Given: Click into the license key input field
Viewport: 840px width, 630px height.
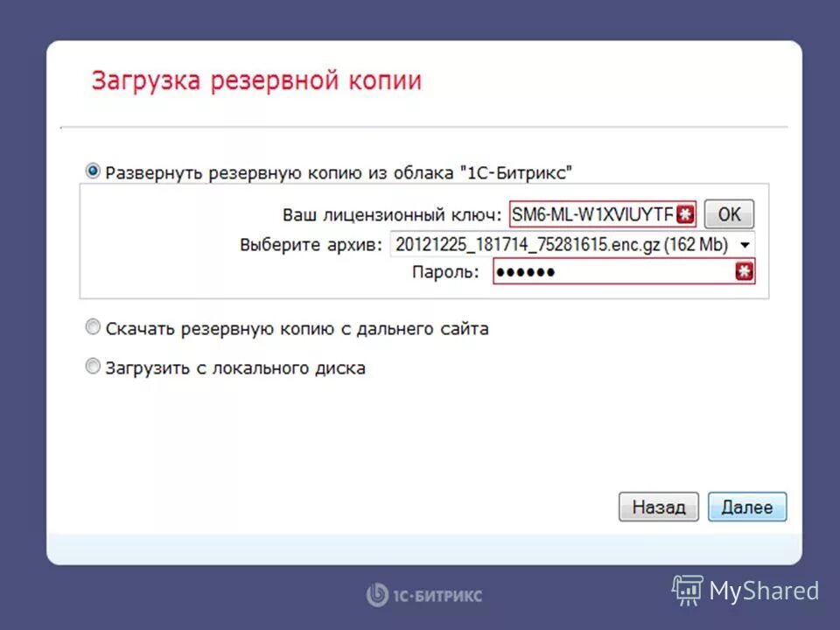Looking at the screenshot, I should coord(603,214).
